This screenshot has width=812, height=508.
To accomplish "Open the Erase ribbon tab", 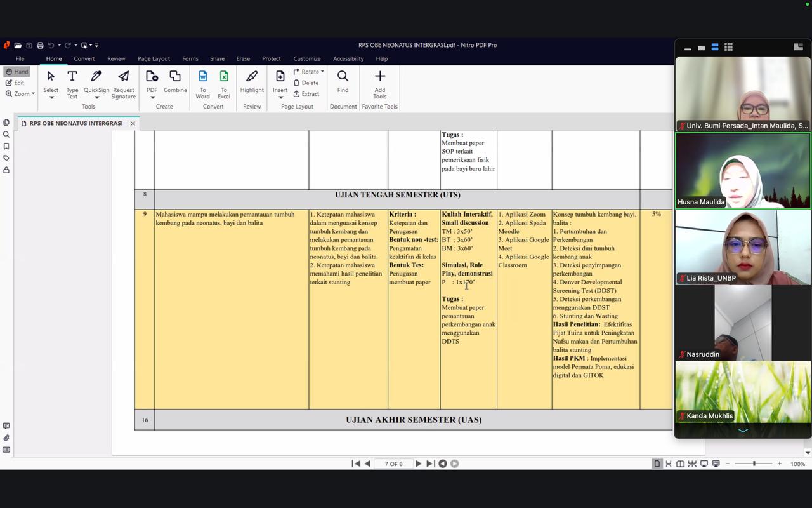I will 243,58.
